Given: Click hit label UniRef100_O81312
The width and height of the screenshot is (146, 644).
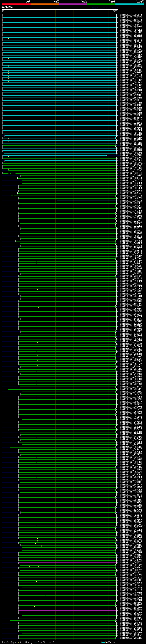Looking at the screenshot, I should click(131, 35).
